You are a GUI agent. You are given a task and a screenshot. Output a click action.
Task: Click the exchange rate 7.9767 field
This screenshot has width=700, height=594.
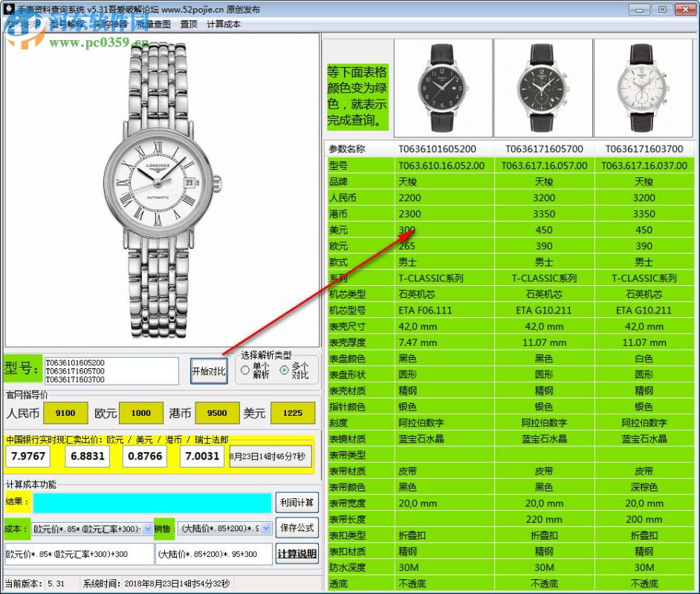(28, 456)
